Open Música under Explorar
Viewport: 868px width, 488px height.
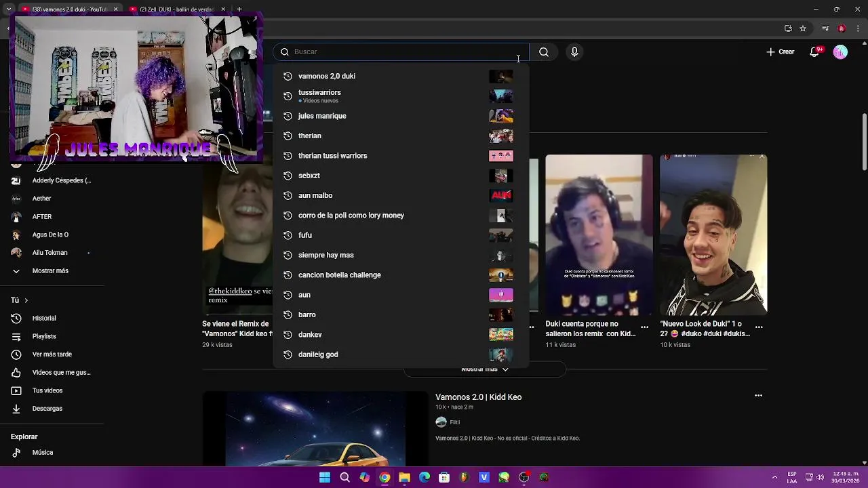[x=52, y=452]
